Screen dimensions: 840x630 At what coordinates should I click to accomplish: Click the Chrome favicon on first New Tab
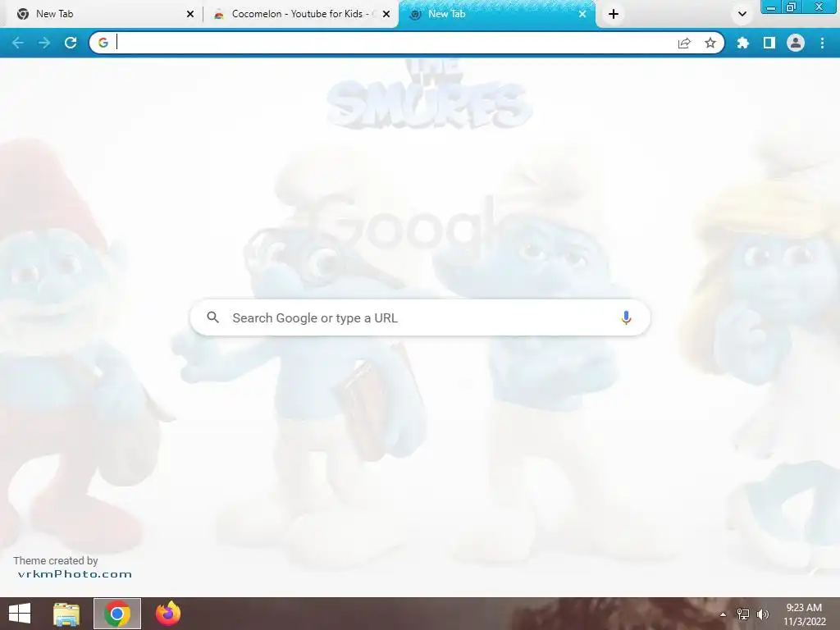pyautogui.click(x=22, y=14)
